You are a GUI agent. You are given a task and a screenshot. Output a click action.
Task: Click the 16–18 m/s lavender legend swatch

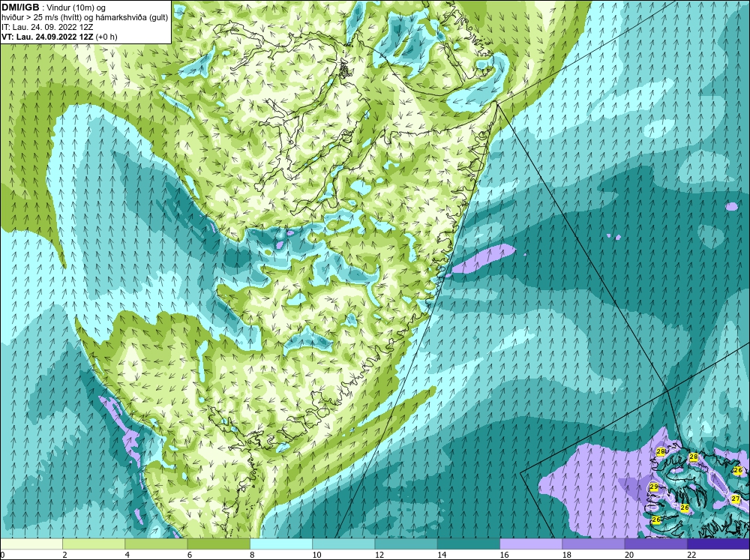[x=531, y=544]
